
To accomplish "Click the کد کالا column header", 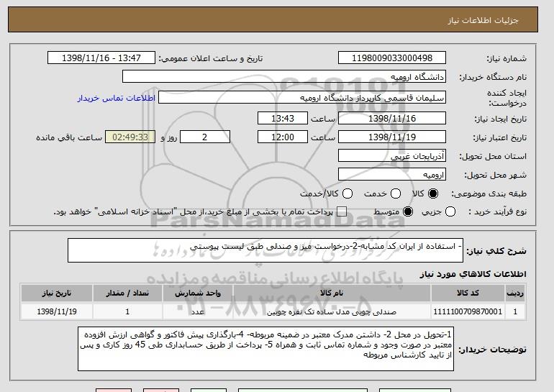I will click(468, 293).
